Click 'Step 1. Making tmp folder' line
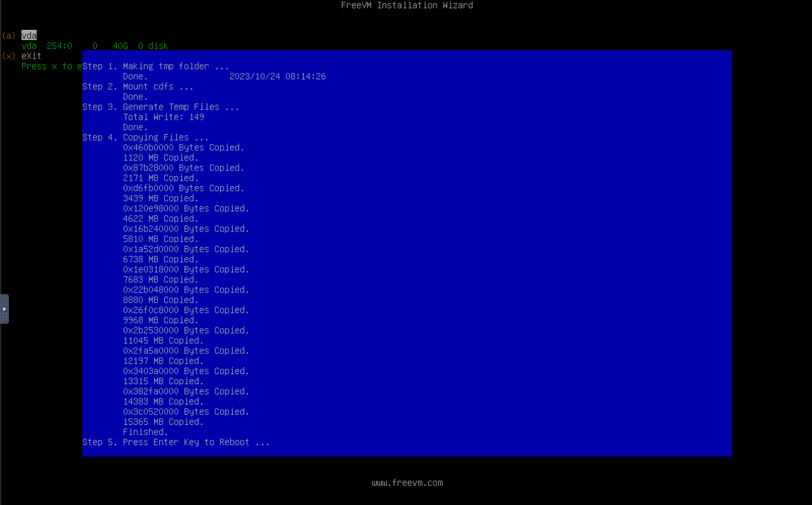 click(155, 66)
